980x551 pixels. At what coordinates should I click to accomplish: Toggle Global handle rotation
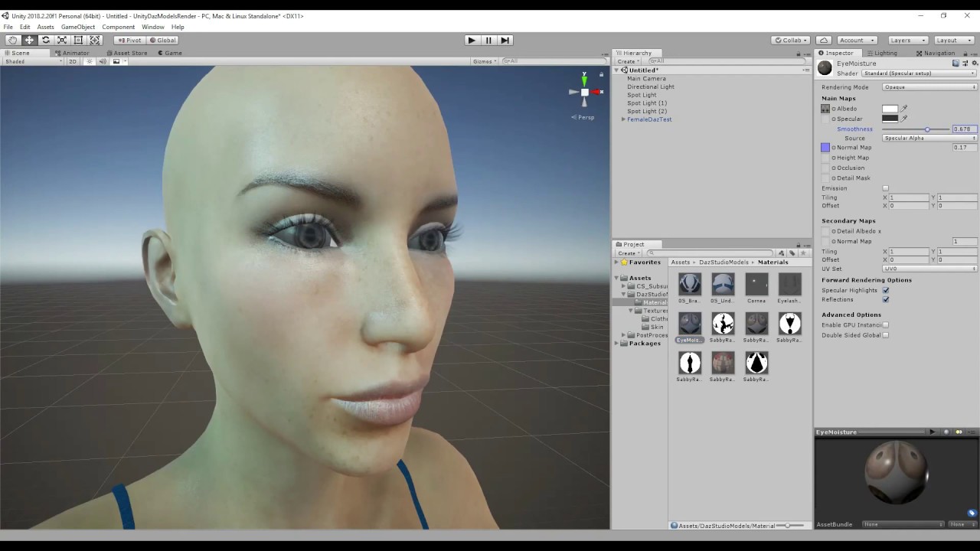162,40
